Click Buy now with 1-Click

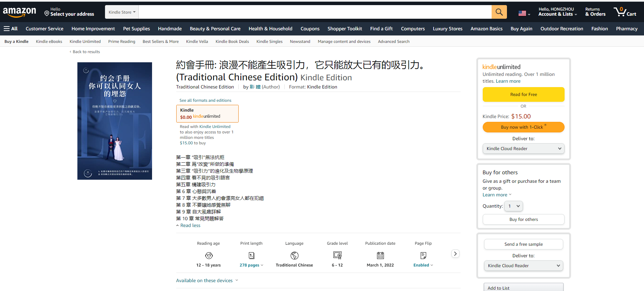point(523,127)
